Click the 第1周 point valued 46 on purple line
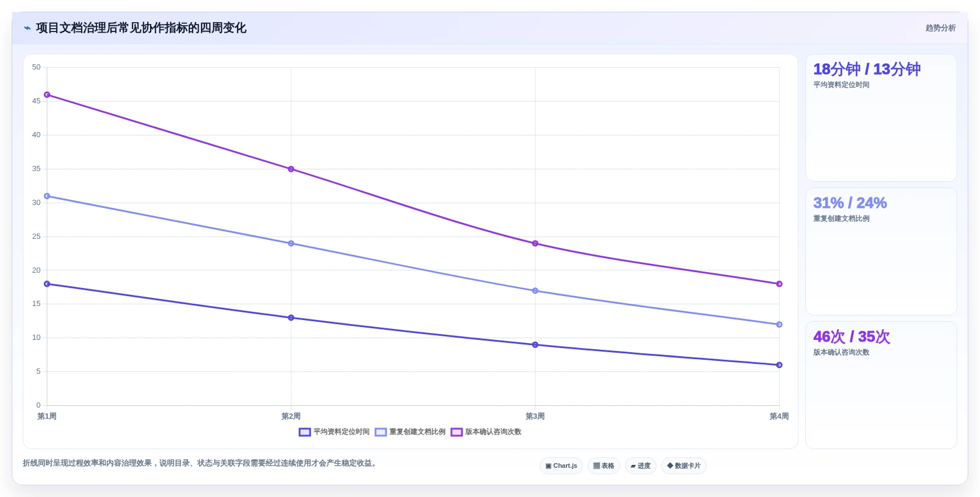The image size is (980, 497). [x=47, y=95]
